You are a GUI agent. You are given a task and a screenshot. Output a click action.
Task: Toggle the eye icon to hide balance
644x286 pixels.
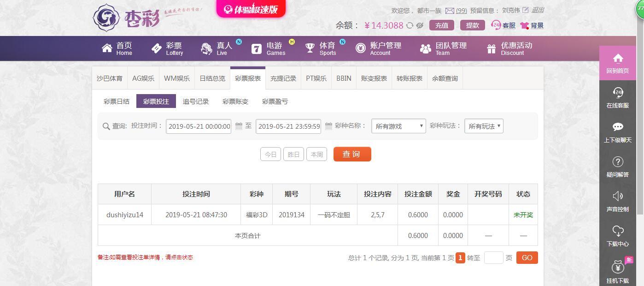point(419,25)
